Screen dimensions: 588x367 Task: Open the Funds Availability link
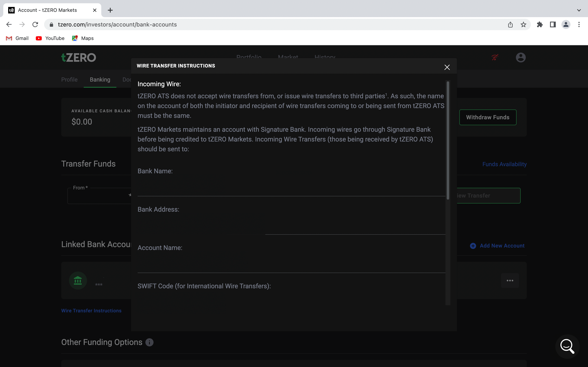[x=504, y=164]
